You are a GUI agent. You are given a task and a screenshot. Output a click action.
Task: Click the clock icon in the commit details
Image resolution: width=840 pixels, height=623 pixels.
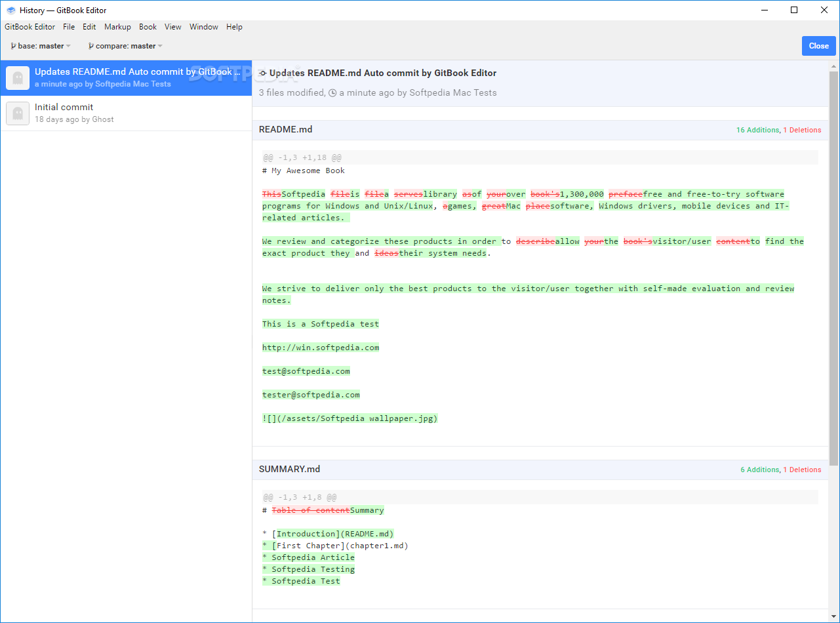332,93
